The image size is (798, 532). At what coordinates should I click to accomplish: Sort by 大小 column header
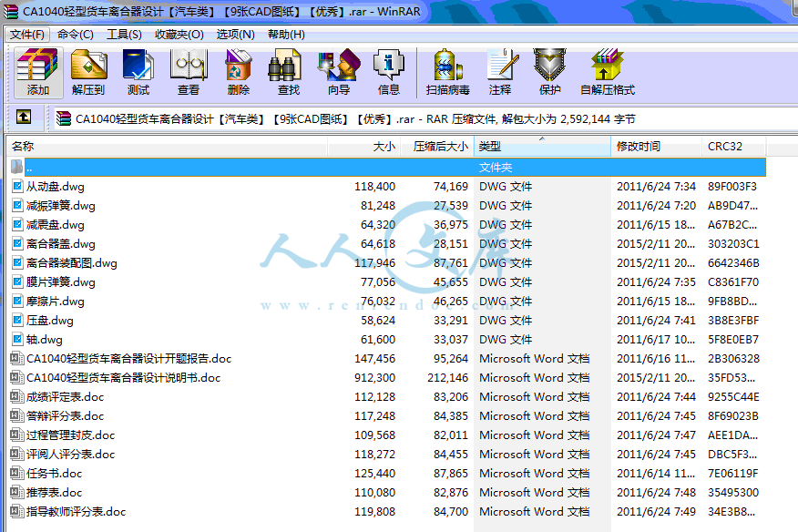[363, 147]
